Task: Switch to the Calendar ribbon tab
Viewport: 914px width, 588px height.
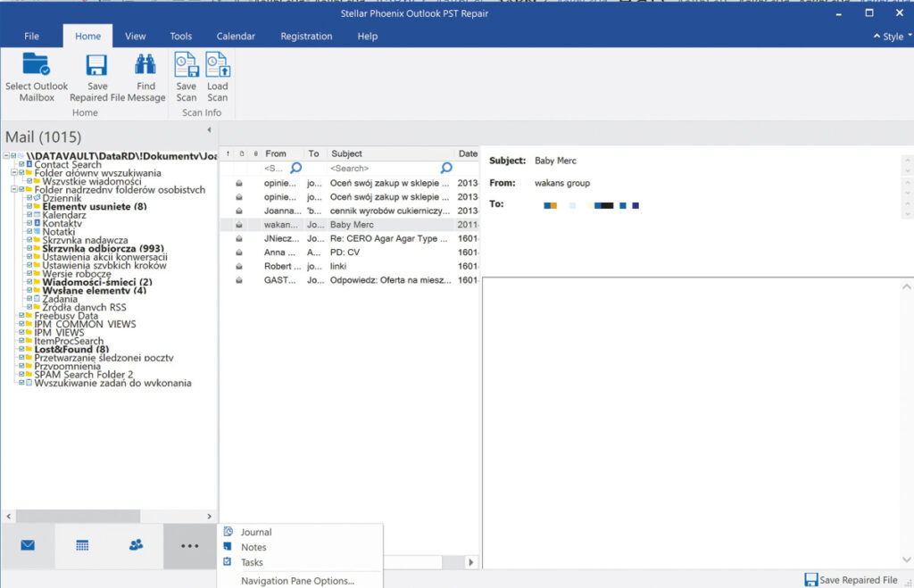Action: coord(235,36)
